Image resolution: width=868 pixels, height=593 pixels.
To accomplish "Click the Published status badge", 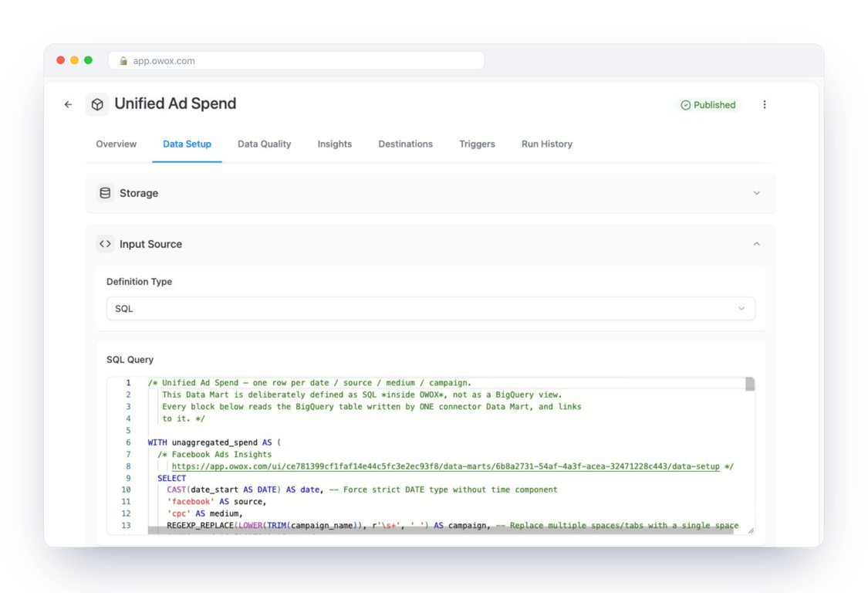I will [x=708, y=105].
